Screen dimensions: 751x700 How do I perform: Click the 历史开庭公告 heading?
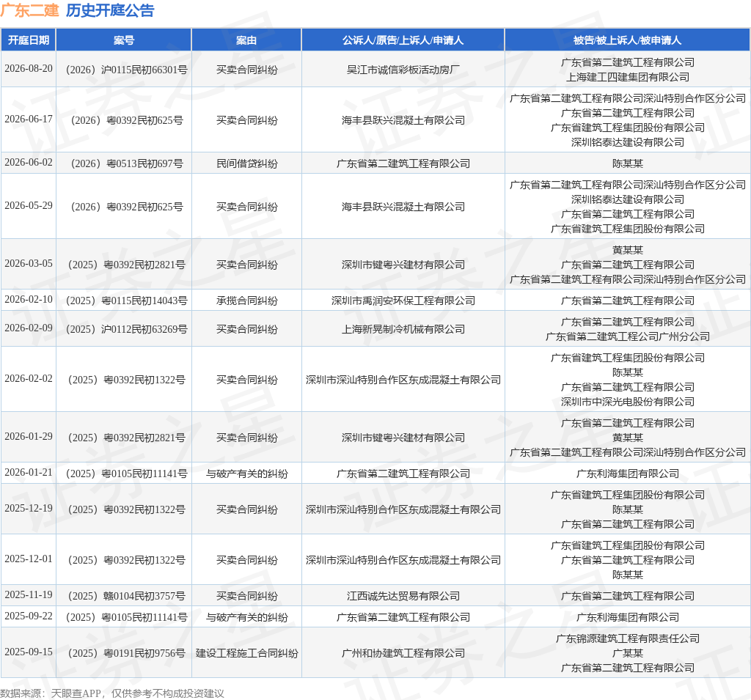click(x=110, y=10)
